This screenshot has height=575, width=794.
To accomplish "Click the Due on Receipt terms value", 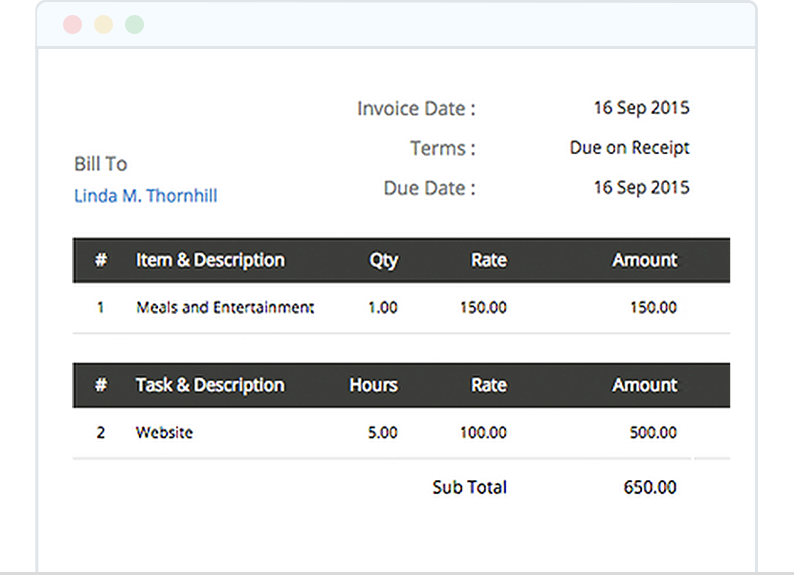I will tap(629, 148).
